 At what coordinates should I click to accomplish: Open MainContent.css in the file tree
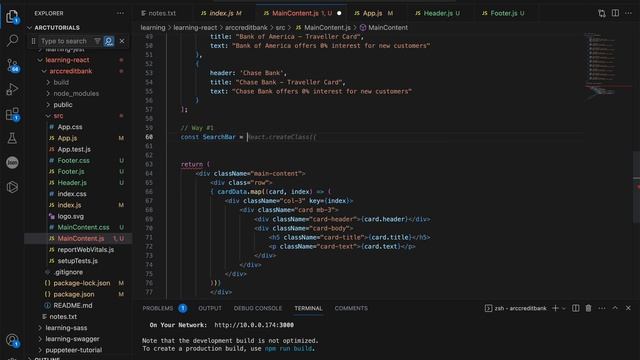pos(83,227)
